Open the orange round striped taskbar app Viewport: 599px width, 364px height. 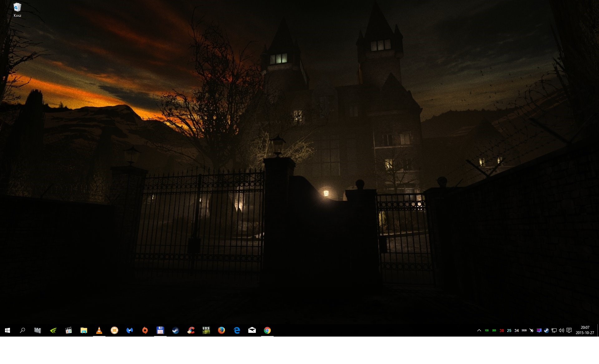(x=114, y=330)
